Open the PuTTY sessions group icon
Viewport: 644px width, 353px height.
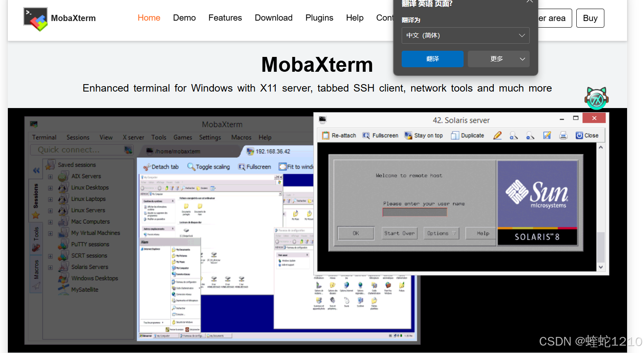64,244
